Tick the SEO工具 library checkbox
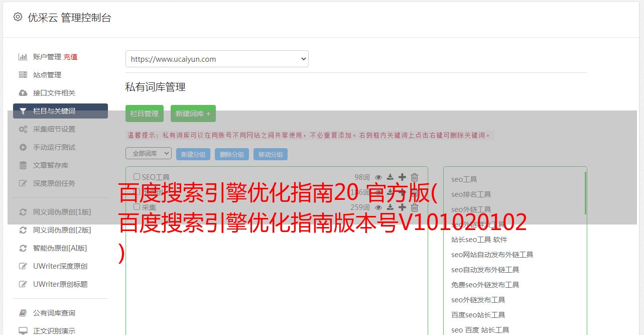The image size is (644, 335). point(137,177)
